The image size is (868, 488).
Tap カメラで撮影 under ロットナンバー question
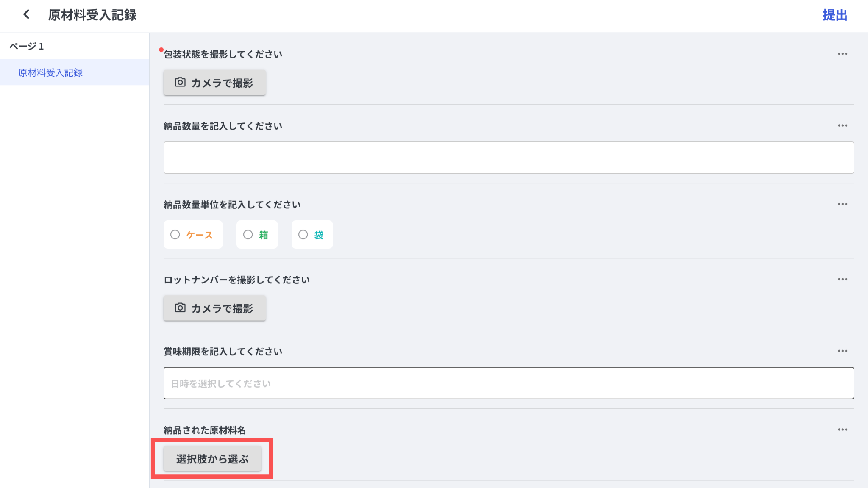(214, 308)
